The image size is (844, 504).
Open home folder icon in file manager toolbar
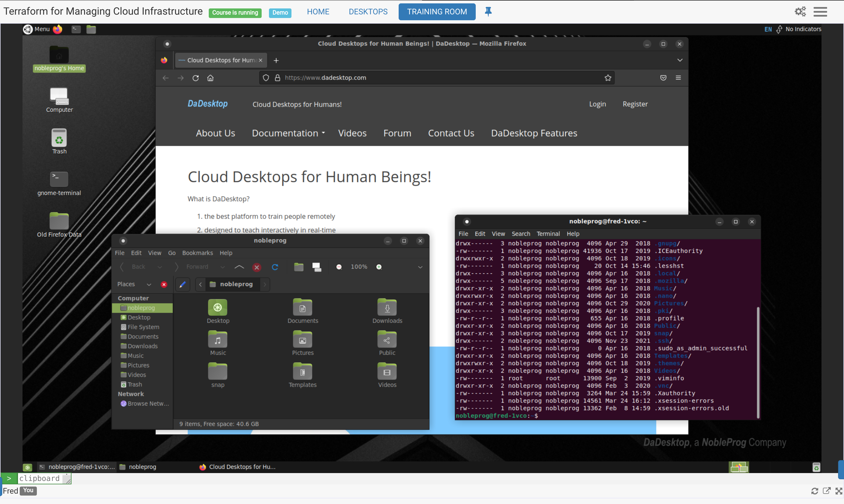pos(298,267)
